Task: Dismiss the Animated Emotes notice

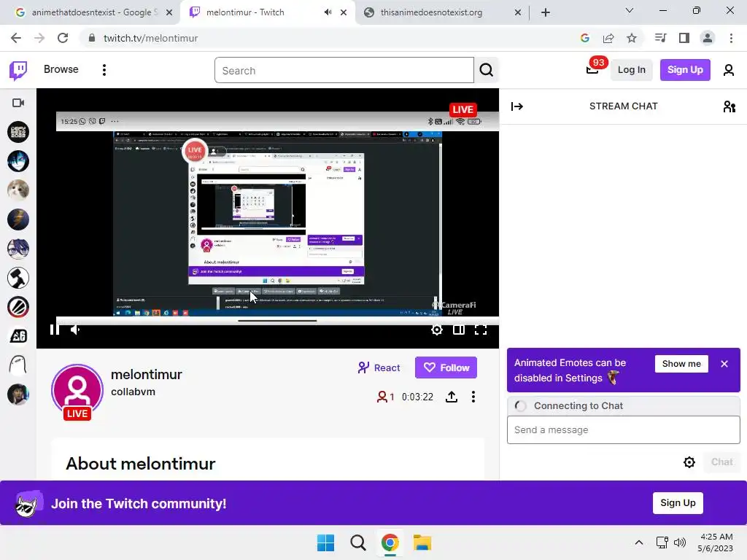Action: pos(724,364)
